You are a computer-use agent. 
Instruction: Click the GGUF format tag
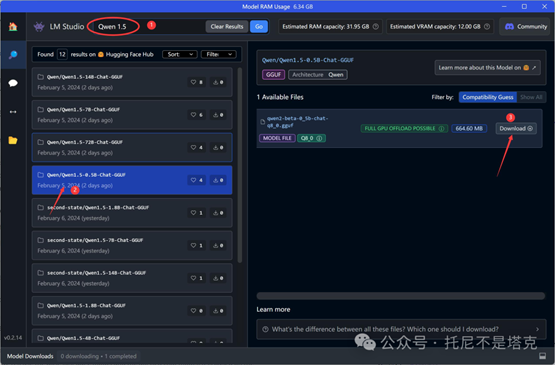click(273, 75)
